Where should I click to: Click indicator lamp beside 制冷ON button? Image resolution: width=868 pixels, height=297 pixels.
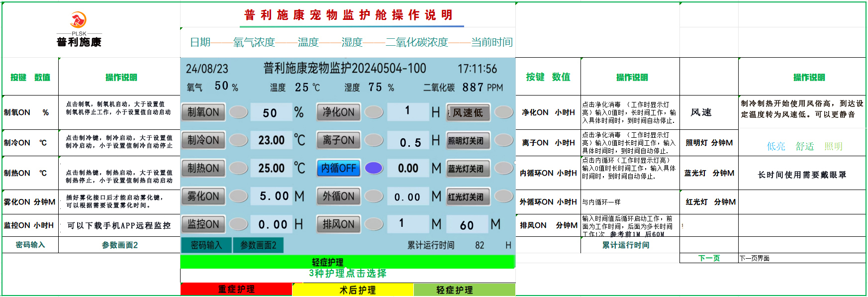[x=238, y=140]
